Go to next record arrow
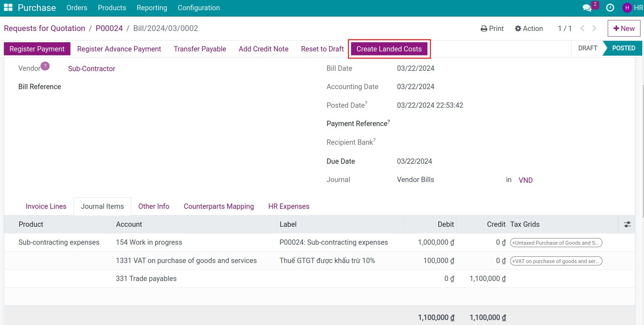The width and height of the screenshot is (644, 325). click(594, 29)
